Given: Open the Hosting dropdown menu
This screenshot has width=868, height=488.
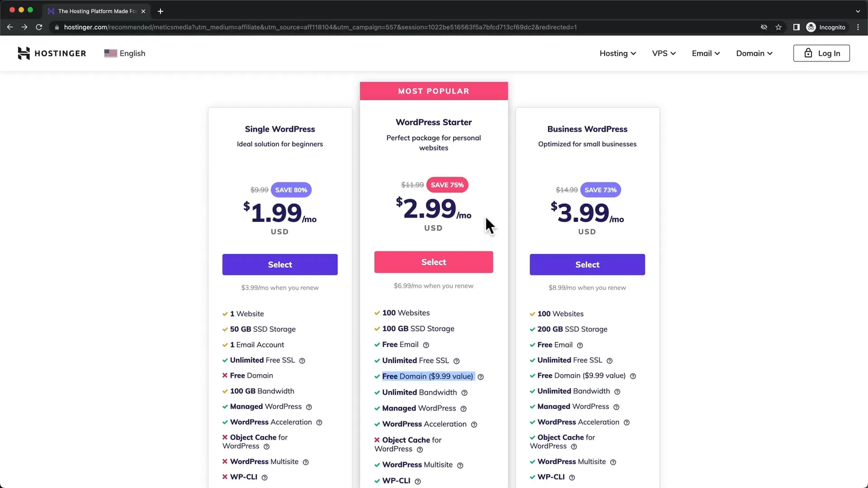Looking at the screenshot, I should click(x=617, y=53).
